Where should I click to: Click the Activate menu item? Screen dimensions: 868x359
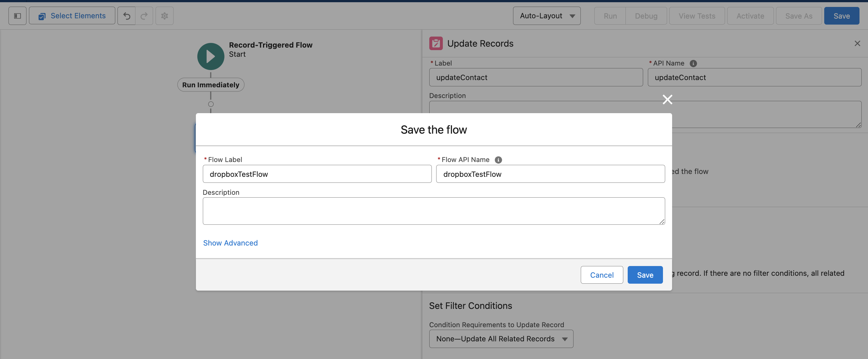point(750,15)
